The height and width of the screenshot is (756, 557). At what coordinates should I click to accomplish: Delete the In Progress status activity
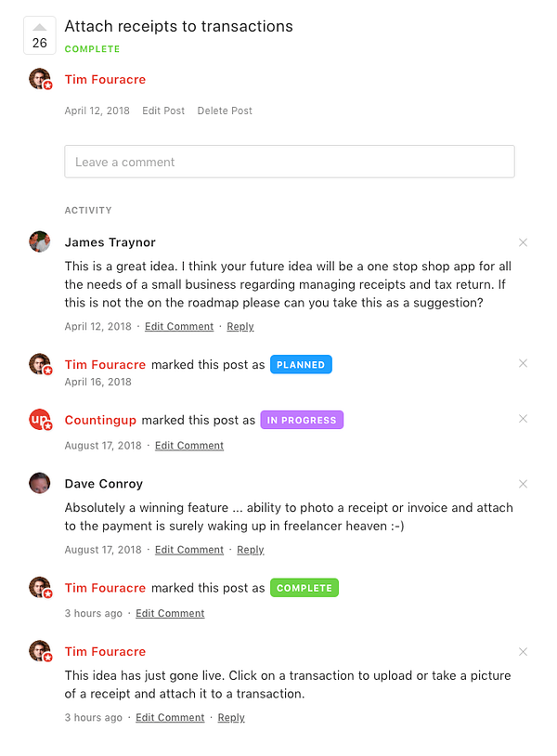coord(523,419)
